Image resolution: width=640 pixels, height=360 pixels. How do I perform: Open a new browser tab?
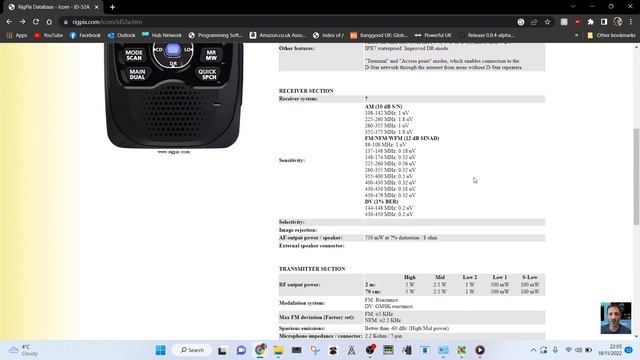click(112, 7)
